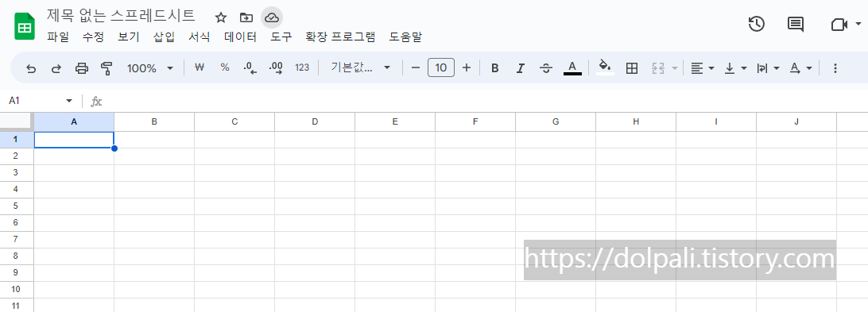The width and height of the screenshot is (868, 312).
Task: Increase decimal places
Action: (x=276, y=68)
